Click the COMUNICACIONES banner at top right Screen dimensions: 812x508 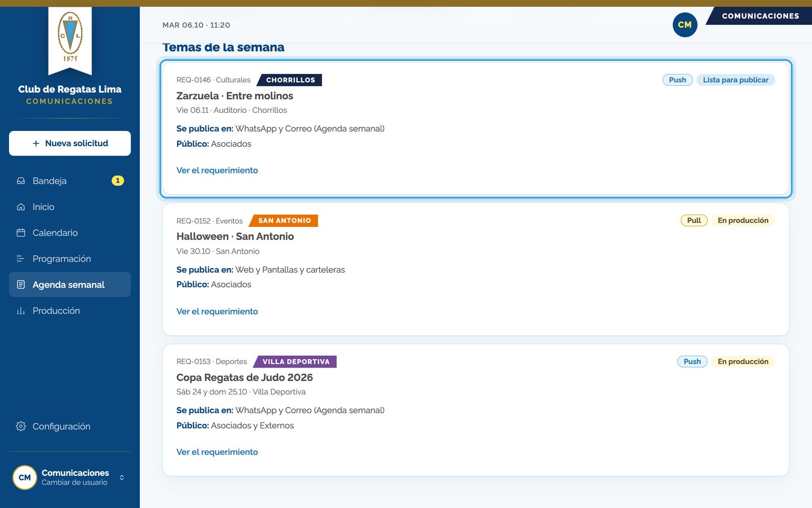coord(760,16)
